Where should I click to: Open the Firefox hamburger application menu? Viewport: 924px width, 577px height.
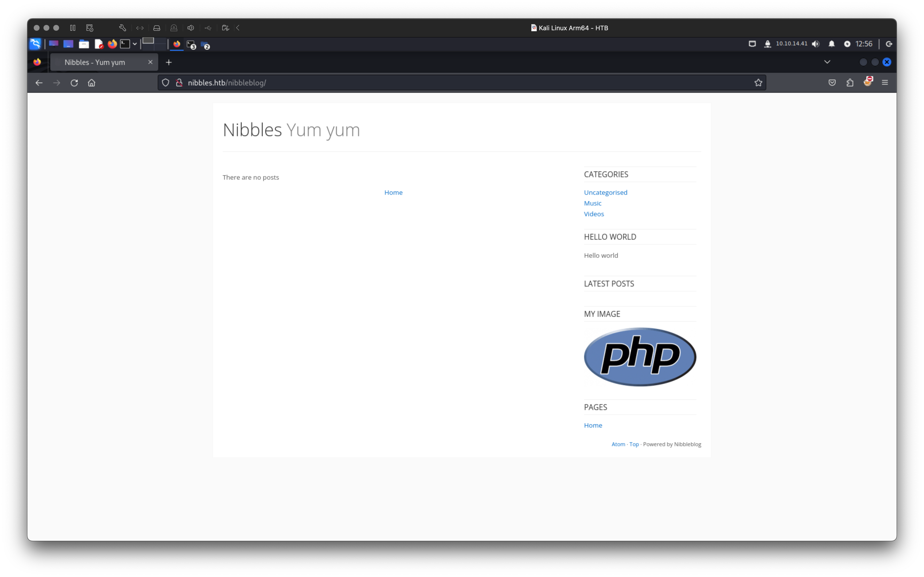click(885, 83)
